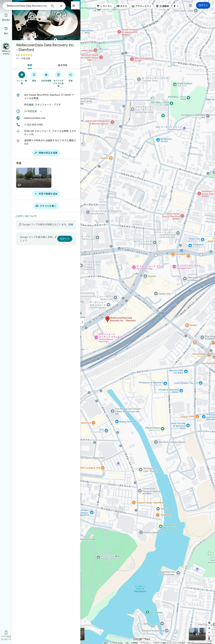Switch to the 基本情報 tab
This screenshot has width=215, height=644.
click(x=63, y=65)
